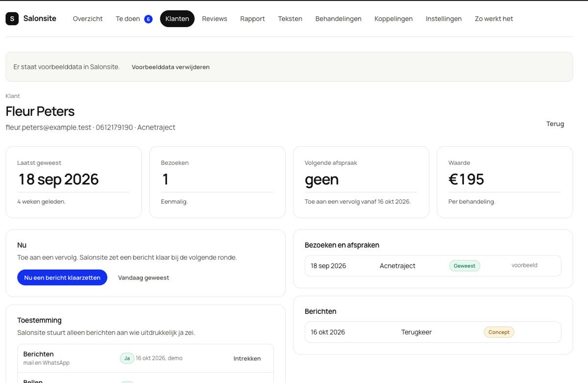Click the Terug button
This screenshot has height=383, width=588.
click(x=555, y=124)
